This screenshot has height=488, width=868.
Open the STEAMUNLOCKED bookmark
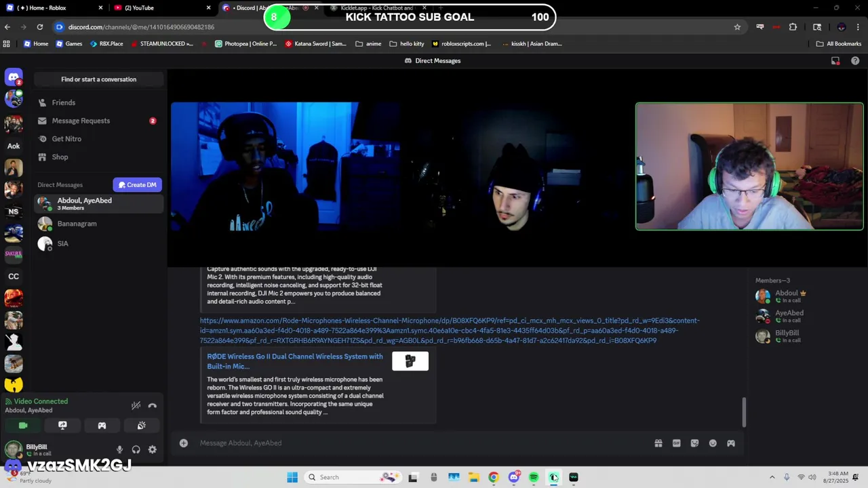point(161,44)
